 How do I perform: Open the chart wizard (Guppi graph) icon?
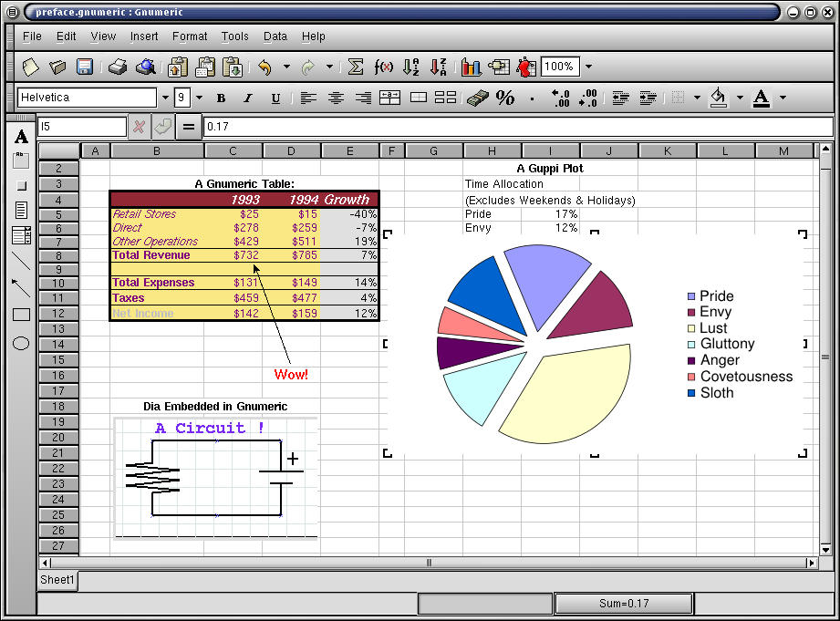pyautogui.click(x=471, y=67)
